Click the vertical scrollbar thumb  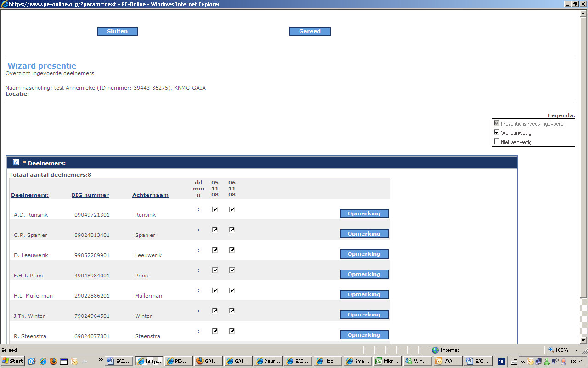click(584, 157)
